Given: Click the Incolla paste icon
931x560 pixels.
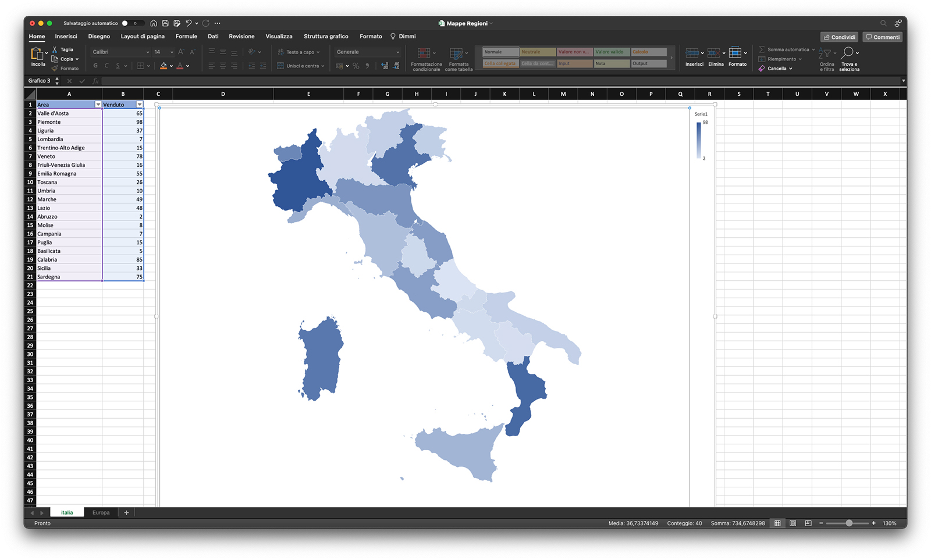Looking at the screenshot, I should (37, 54).
